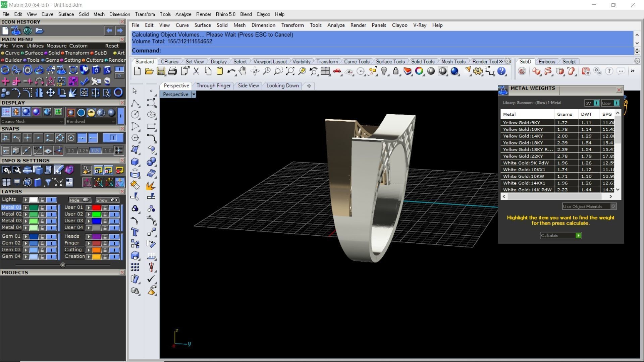Click the forward arrow in Icon History
644x362 pixels.
coord(120,31)
